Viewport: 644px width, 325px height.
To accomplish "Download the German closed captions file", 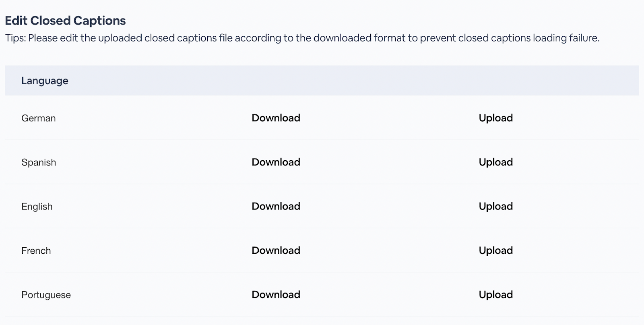I will (276, 118).
